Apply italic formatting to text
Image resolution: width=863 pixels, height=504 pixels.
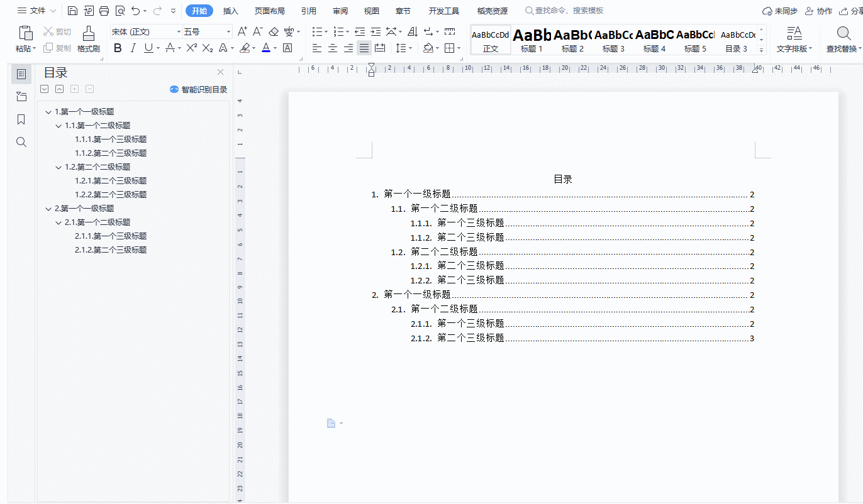(133, 48)
